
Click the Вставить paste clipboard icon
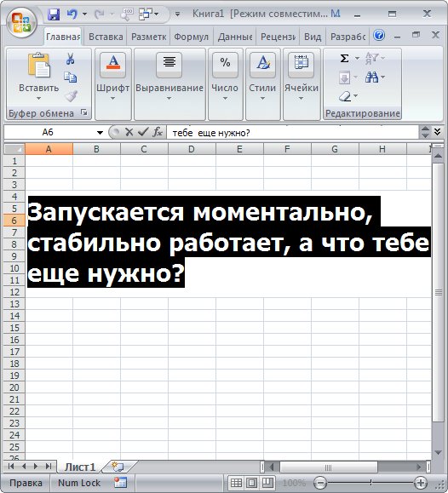(x=38, y=65)
